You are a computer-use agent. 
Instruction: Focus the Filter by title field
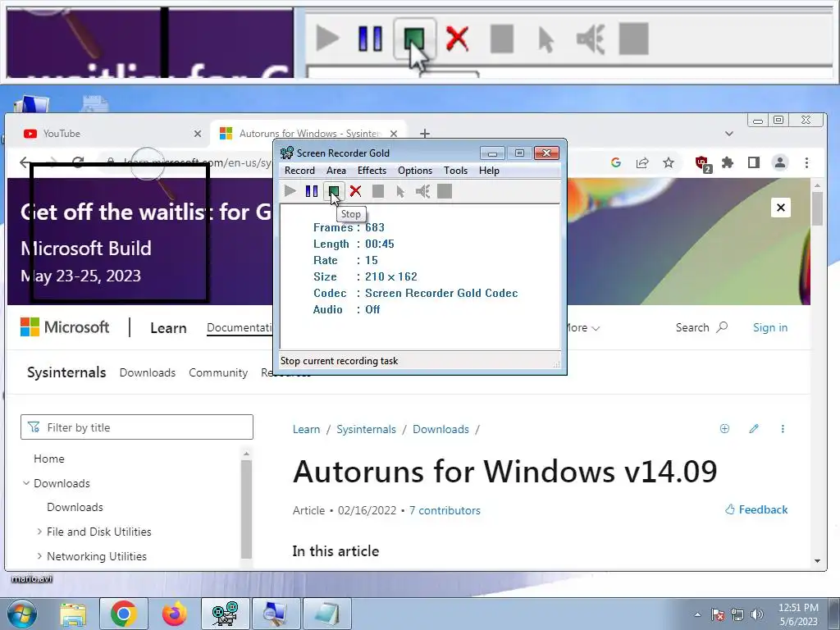137,427
